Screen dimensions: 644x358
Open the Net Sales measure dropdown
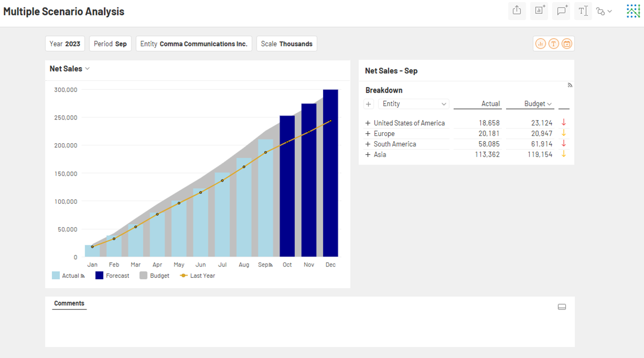[70, 69]
